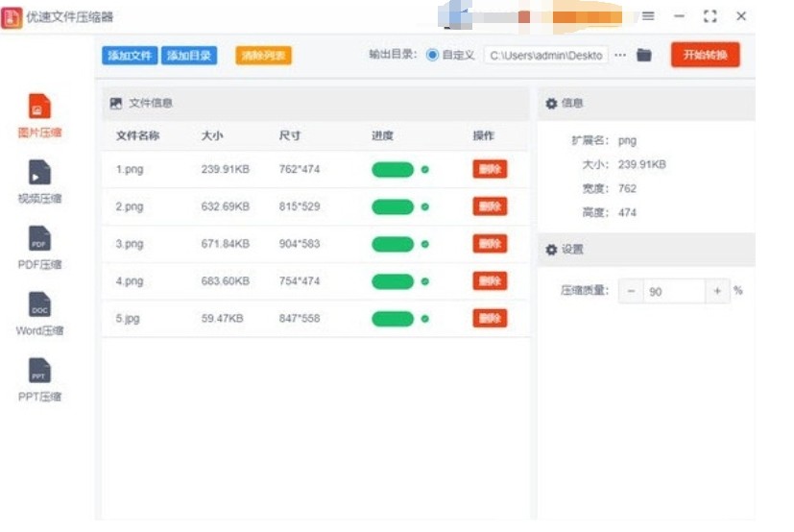The width and height of the screenshot is (794, 532).
Task: Click the 清除列表 button
Action: [263, 56]
